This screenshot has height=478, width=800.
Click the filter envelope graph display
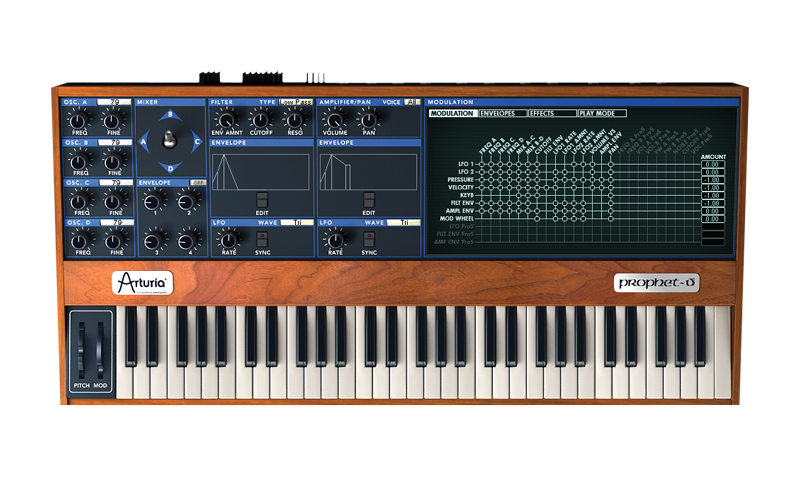click(260, 172)
